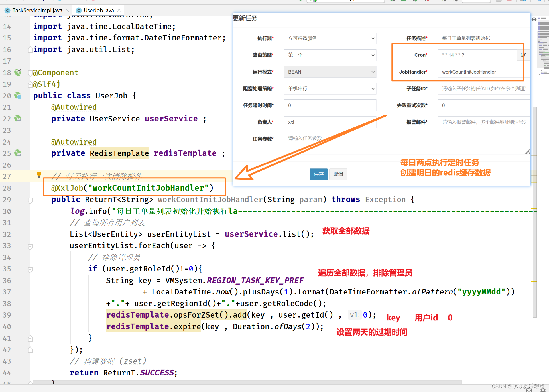The image size is (549, 392).
Task: Click the 更新任务 dialog title
Action: click(245, 18)
